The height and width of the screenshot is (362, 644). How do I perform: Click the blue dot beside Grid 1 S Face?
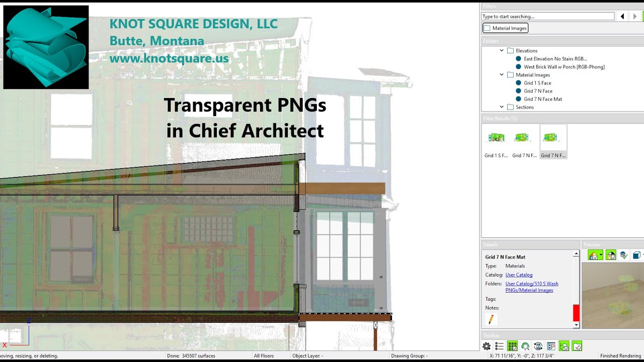519,83
